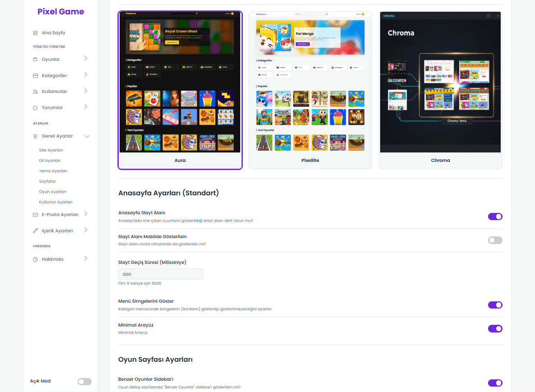
Task: Select the Chroma theme preview
Action: (441, 82)
